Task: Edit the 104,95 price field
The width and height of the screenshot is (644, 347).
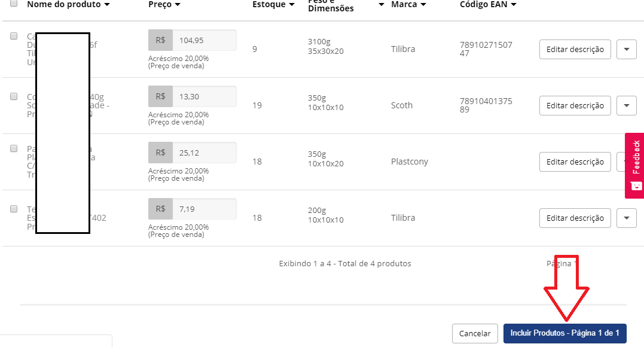Action: coord(203,40)
